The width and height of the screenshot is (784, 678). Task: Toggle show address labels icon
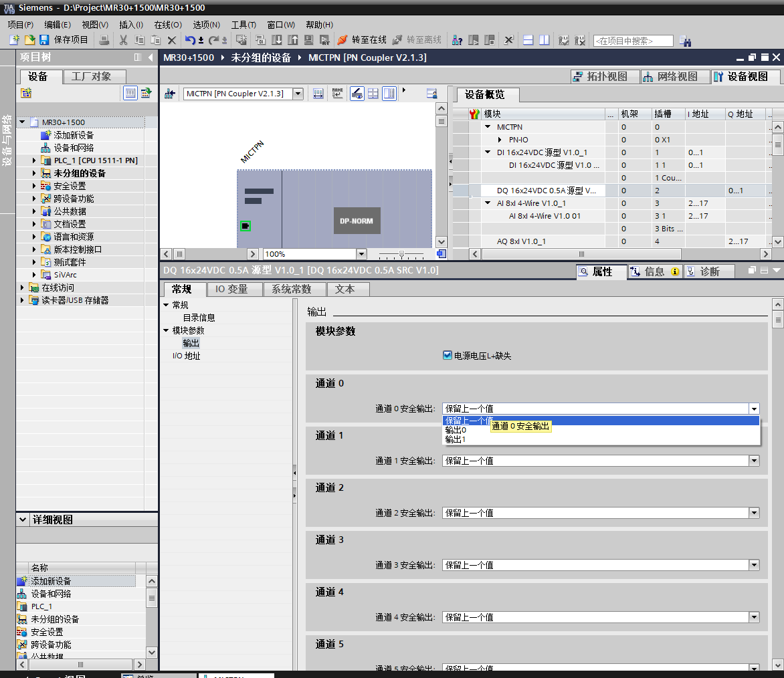(357, 94)
